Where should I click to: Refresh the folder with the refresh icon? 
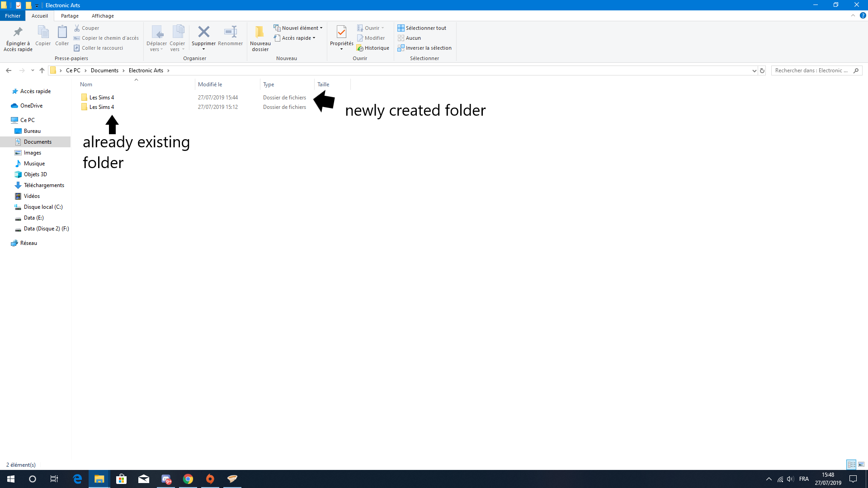point(762,70)
